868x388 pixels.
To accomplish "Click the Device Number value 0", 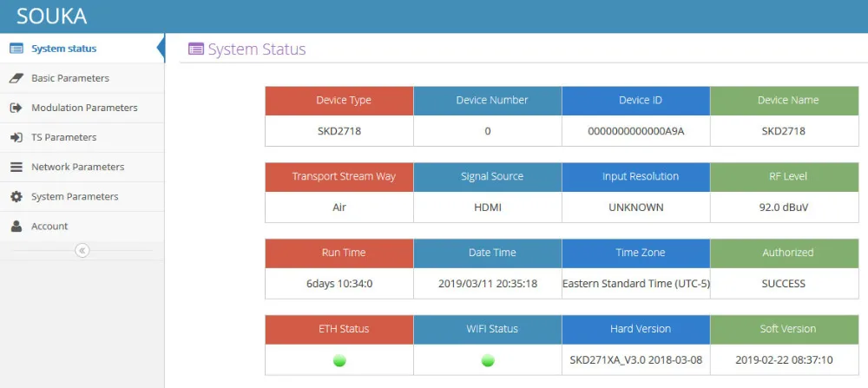I will (x=488, y=131).
